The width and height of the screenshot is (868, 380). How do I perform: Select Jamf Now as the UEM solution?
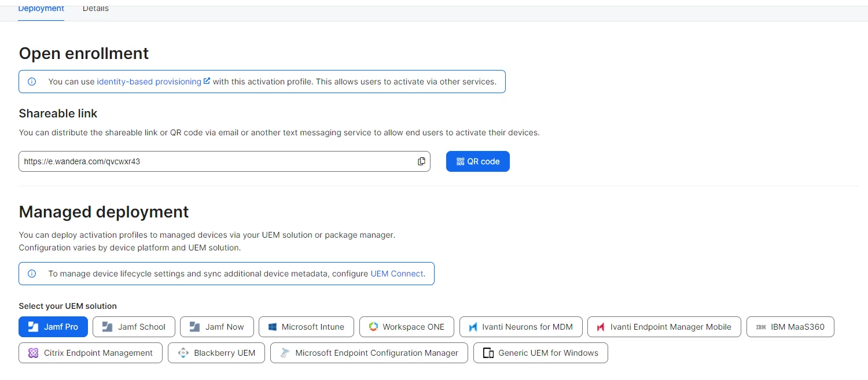tap(216, 327)
